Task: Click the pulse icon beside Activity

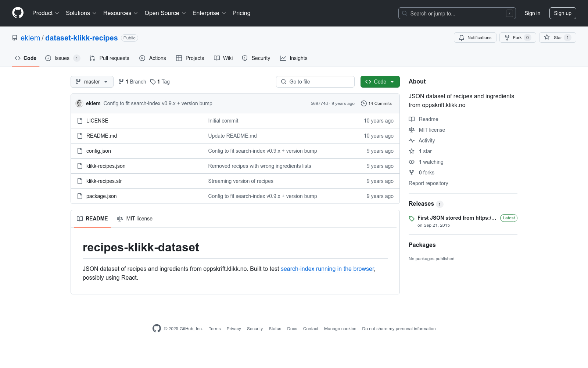Action: click(412, 141)
